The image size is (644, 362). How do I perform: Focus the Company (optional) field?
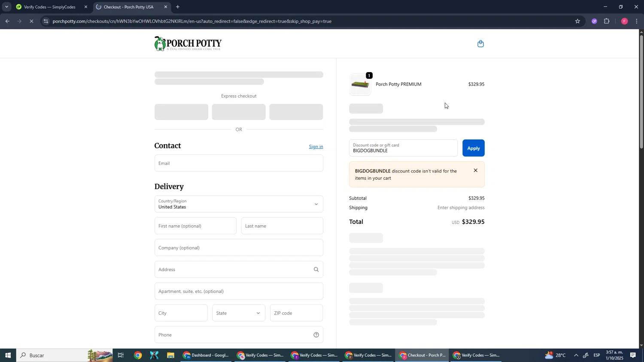click(x=239, y=248)
